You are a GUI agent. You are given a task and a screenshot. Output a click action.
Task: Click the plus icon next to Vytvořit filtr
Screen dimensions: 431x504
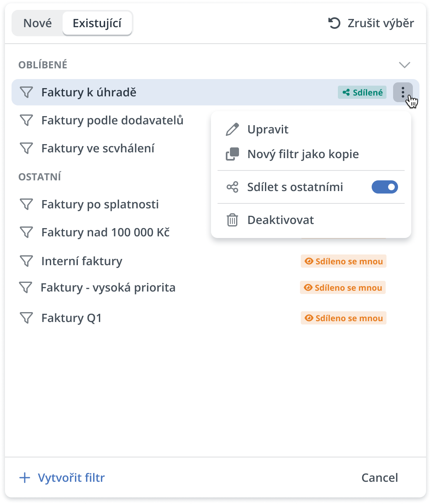pyautogui.click(x=25, y=478)
